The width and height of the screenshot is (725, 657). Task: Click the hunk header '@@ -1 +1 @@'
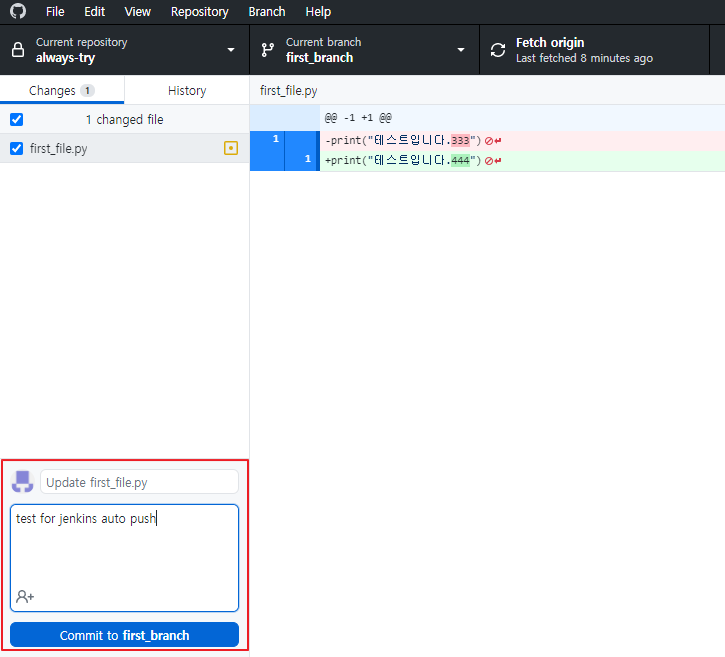[x=358, y=118]
